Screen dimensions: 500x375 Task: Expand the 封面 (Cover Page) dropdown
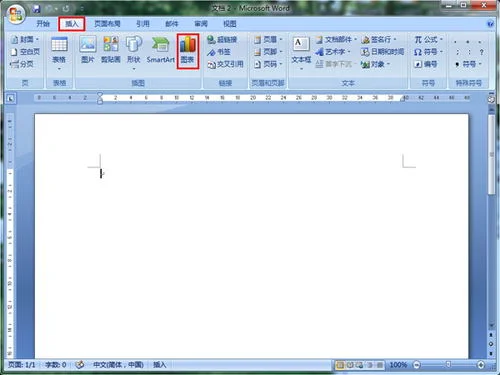pyautogui.click(x=25, y=39)
